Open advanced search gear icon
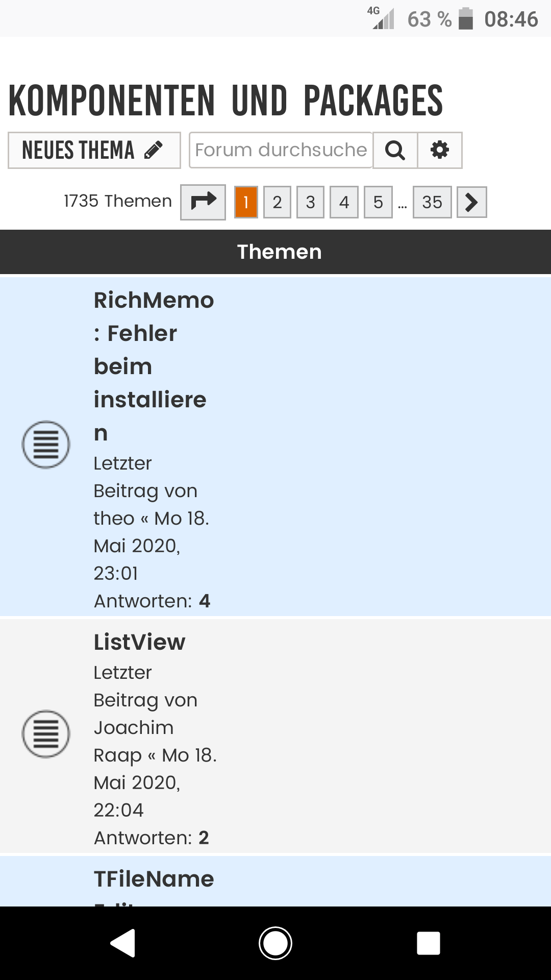The image size is (551, 980). (440, 151)
